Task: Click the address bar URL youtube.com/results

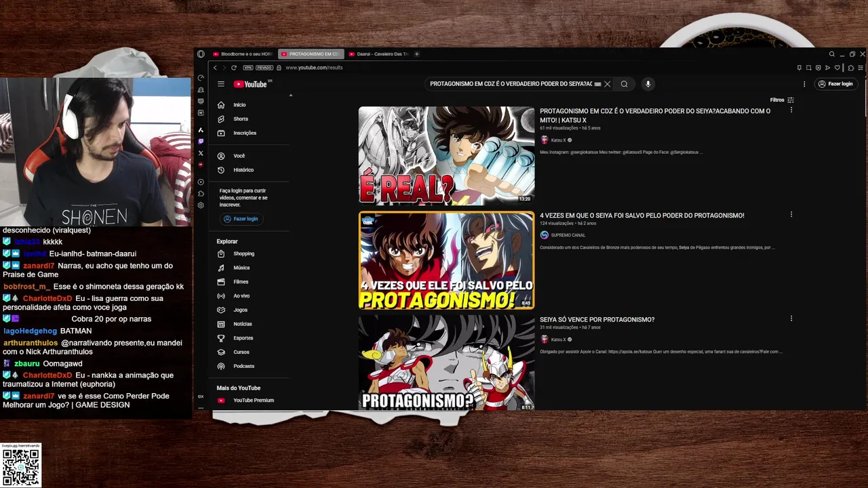Action: 314,68
